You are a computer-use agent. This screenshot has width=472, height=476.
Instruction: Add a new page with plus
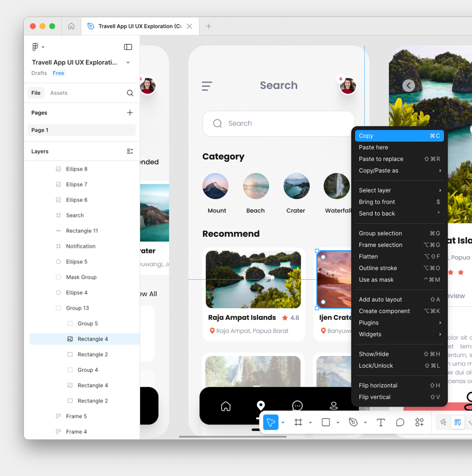tap(130, 113)
